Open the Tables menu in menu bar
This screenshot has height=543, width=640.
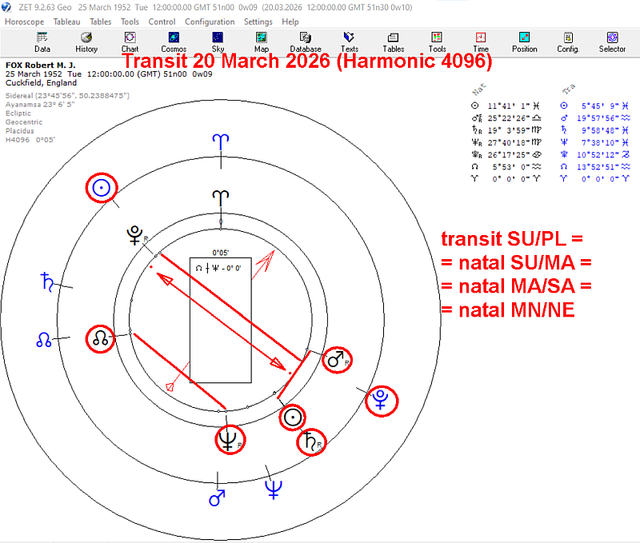100,22
